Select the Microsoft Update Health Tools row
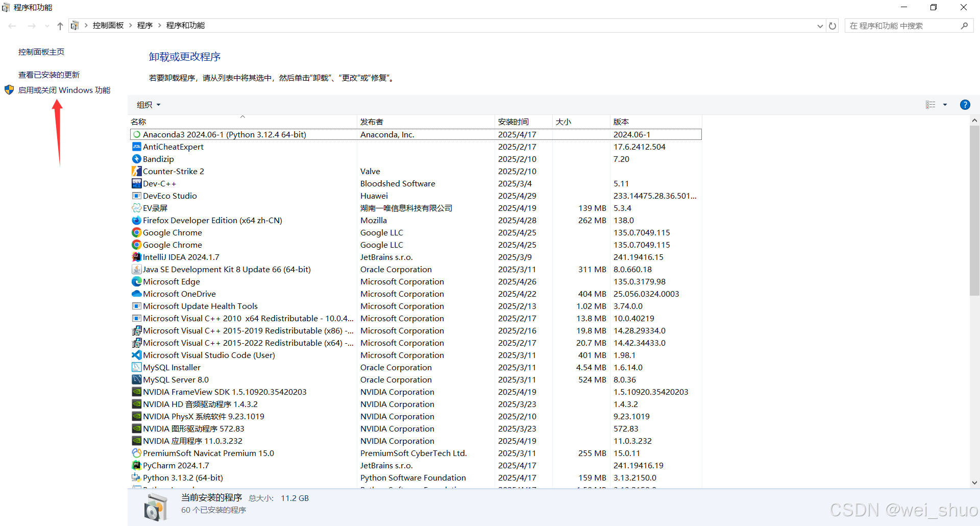Screen dimensions: 980x526 click(x=415, y=306)
